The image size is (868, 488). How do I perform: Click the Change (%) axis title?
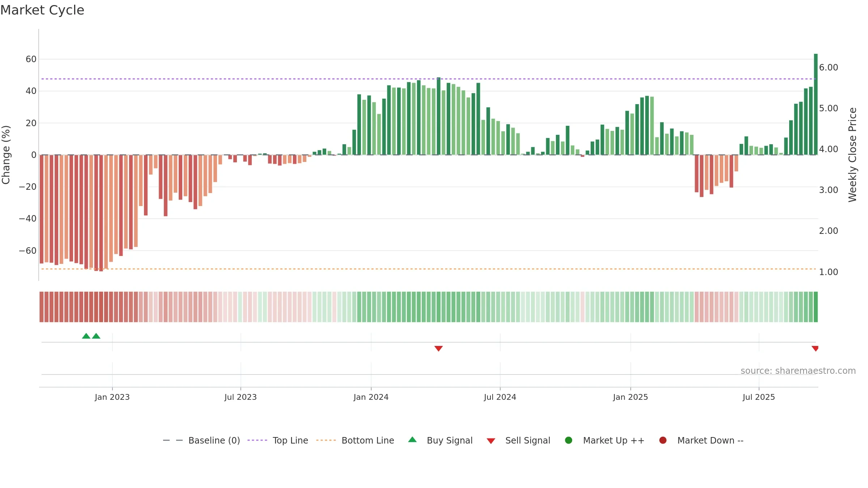(6, 155)
